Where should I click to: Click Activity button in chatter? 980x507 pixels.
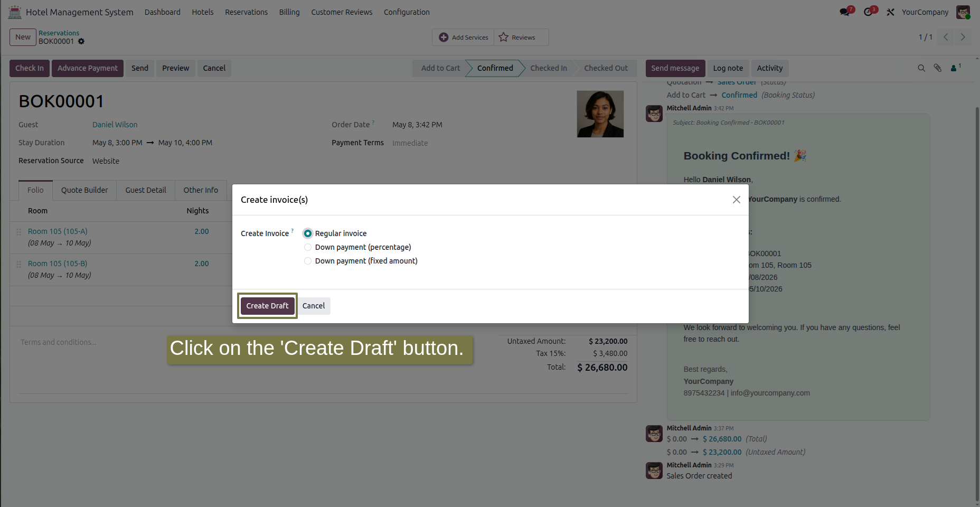[770, 68]
